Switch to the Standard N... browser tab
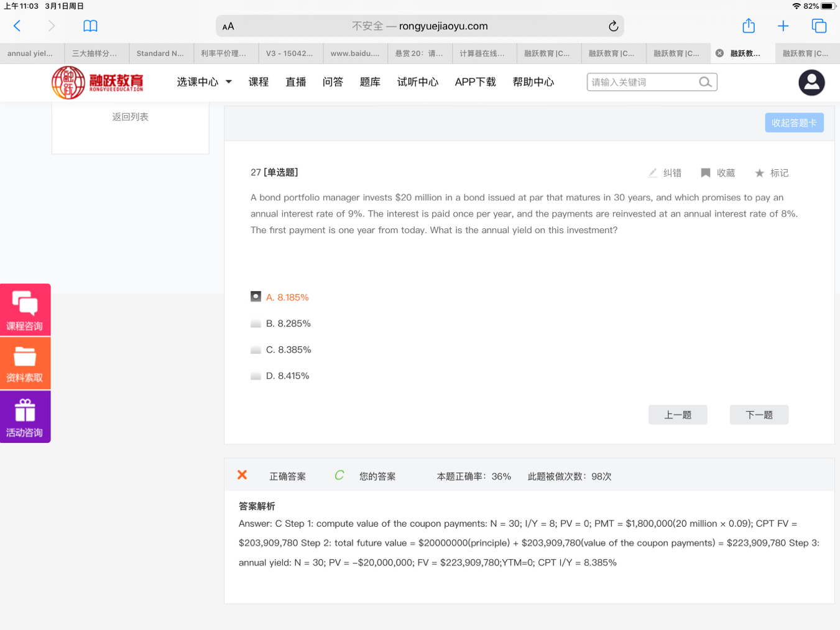Image resolution: width=840 pixels, height=630 pixels. 160,53
